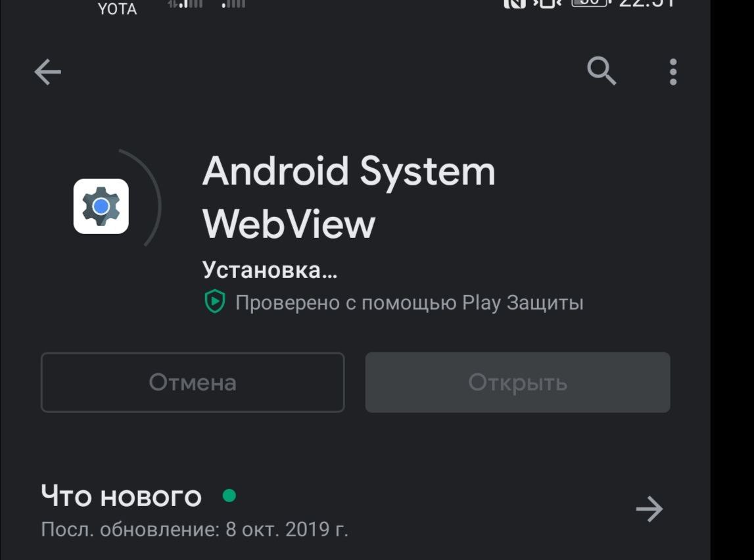
Task: Tap the circular install progress ring
Action: click(144, 198)
